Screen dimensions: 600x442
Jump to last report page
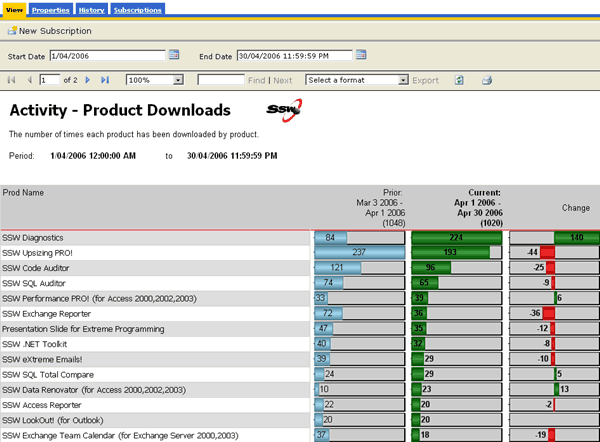tap(103, 79)
